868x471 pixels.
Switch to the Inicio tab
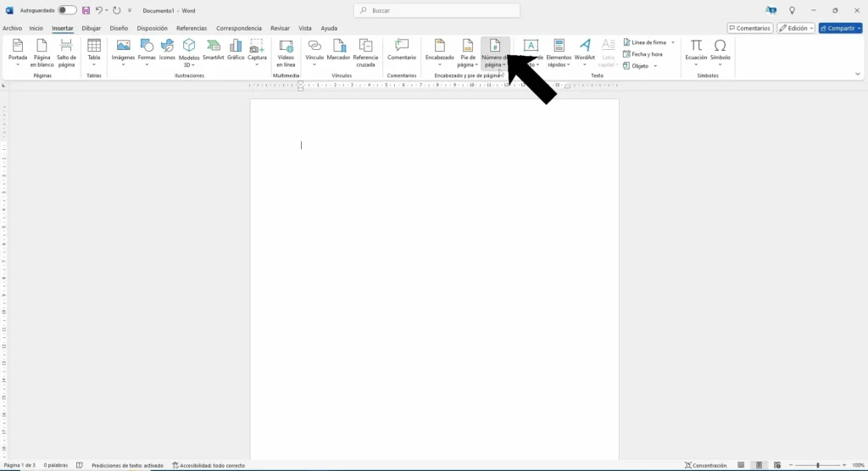point(36,28)
